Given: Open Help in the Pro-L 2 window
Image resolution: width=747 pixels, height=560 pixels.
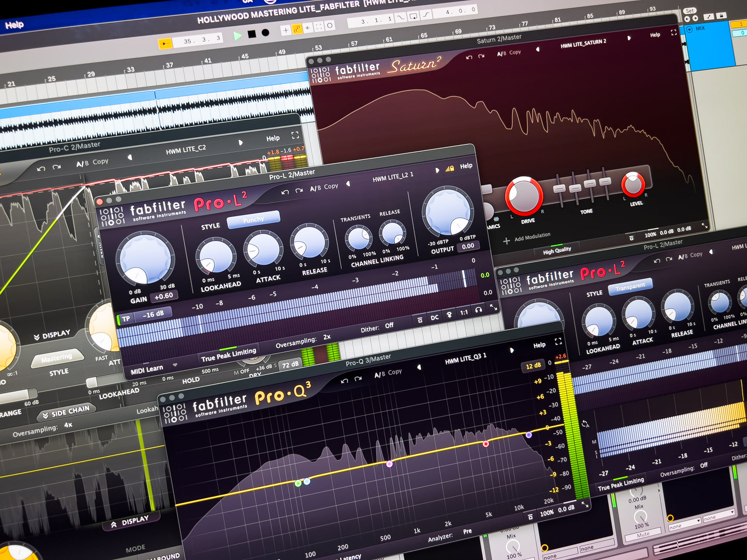Looking at the screenshot, I should click(466, 166).
